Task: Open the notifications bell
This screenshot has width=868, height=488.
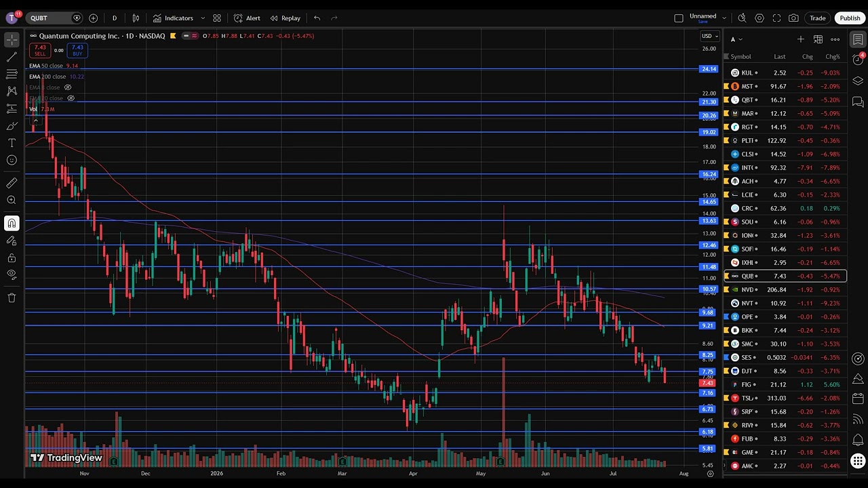Action: point(858,440)
